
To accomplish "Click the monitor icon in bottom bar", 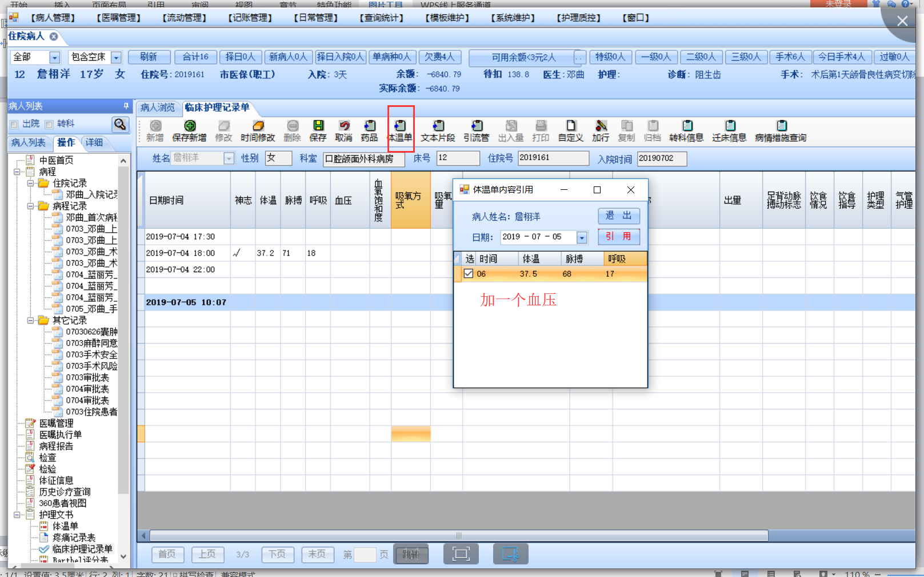I will (511, 554).
